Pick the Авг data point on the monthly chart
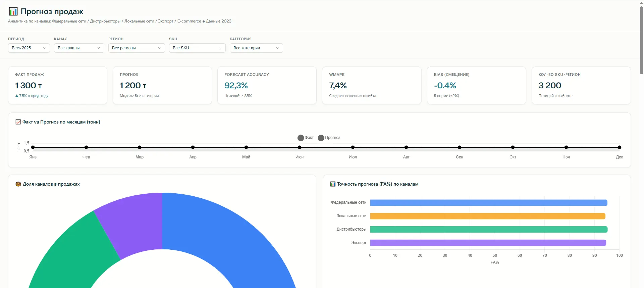Image resolution: width=644 pixels, height=288 pixels. coord(406,147)
